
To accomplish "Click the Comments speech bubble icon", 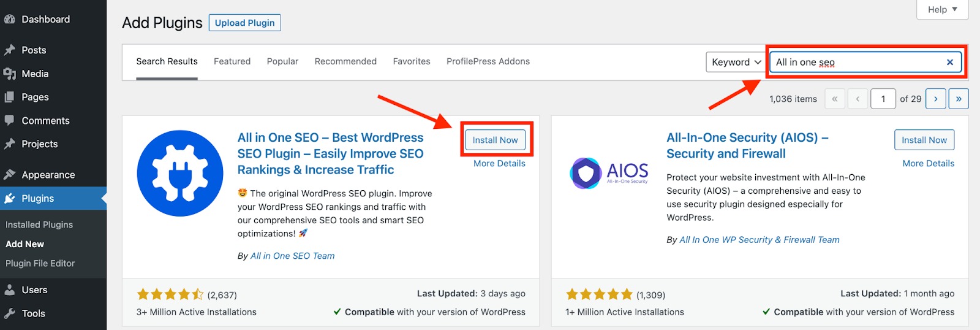I will (9, 120).
